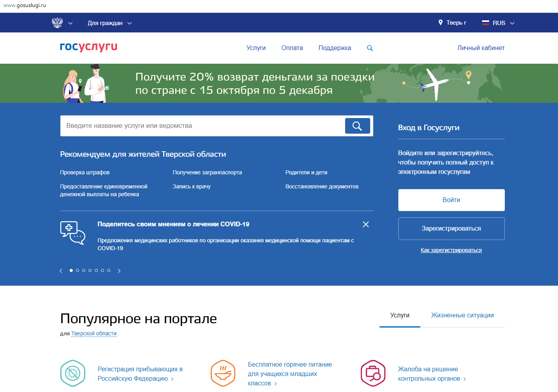The width and height of the screenshot is (558, 392).
Task: Switch to the "Услуги" popular tab
Action: point(400,315)
